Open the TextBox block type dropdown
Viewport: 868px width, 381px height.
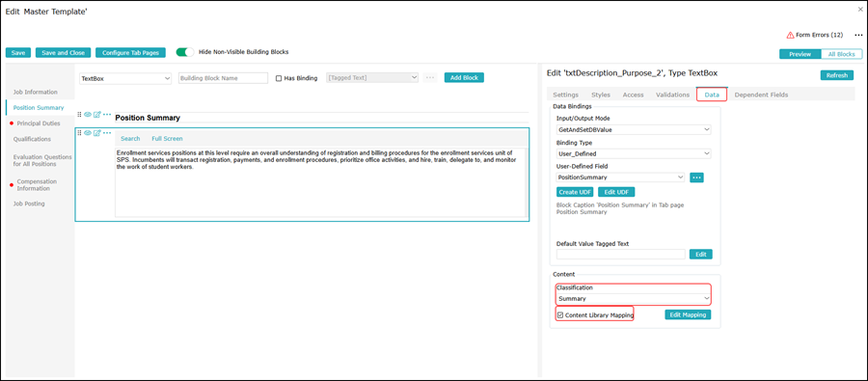click(125, 79)
